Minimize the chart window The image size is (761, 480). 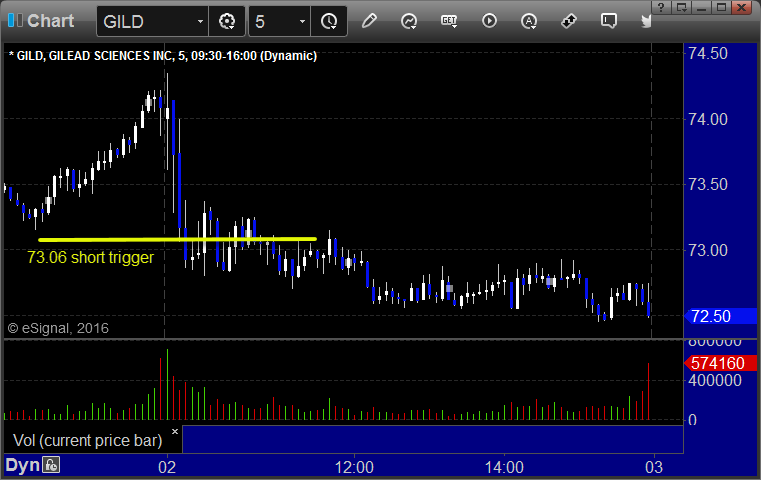[702, 7]
